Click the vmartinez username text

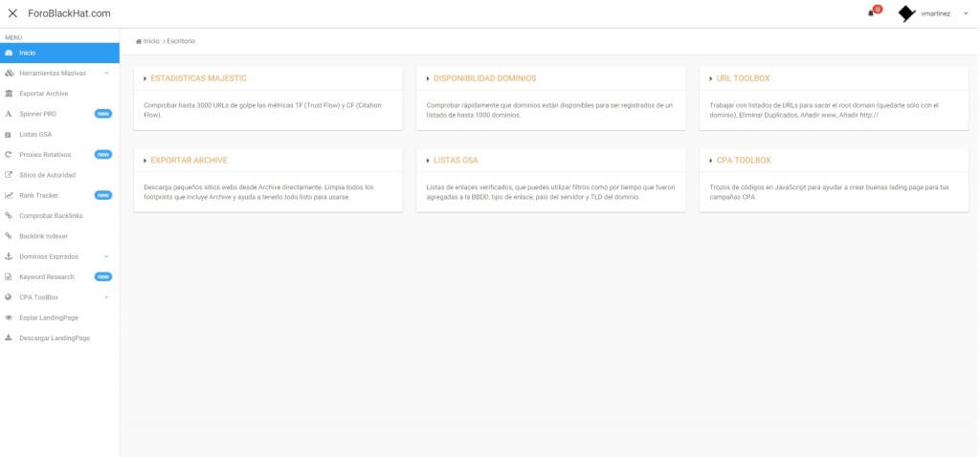(x=936, y=13)
